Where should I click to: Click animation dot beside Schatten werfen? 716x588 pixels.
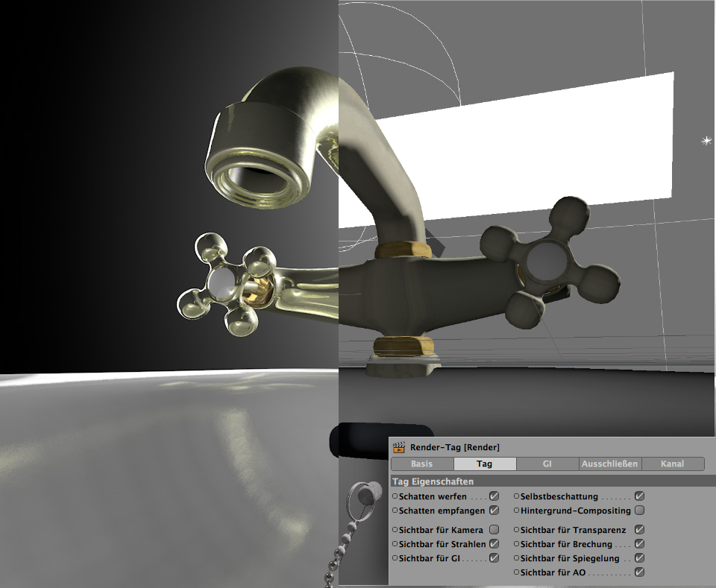(395, 496)
